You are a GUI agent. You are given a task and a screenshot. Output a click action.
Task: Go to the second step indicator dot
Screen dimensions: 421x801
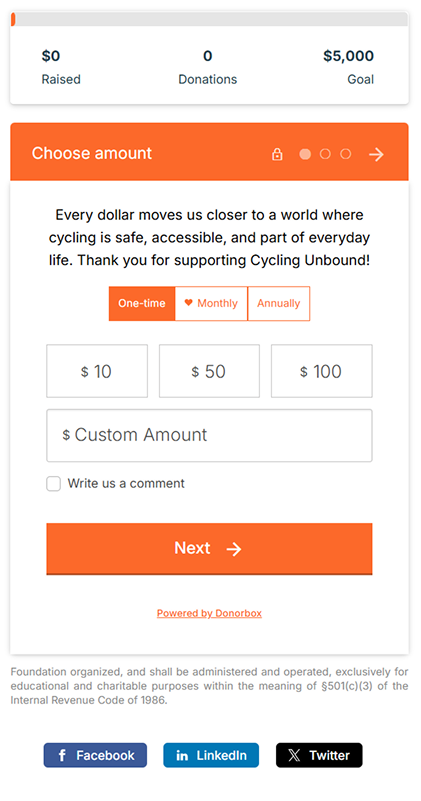pos(325,154)
